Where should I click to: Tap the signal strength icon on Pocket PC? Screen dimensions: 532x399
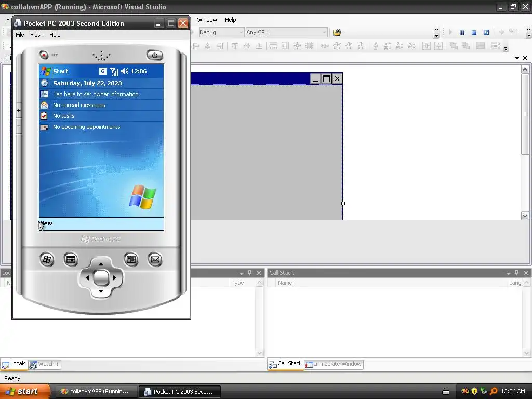[x=114, y=71]
